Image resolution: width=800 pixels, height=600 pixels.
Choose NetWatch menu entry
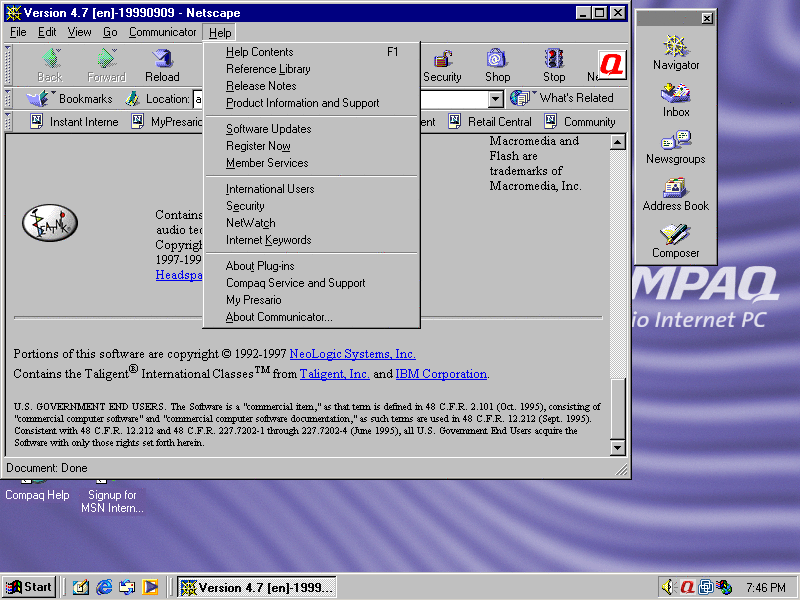311,223
